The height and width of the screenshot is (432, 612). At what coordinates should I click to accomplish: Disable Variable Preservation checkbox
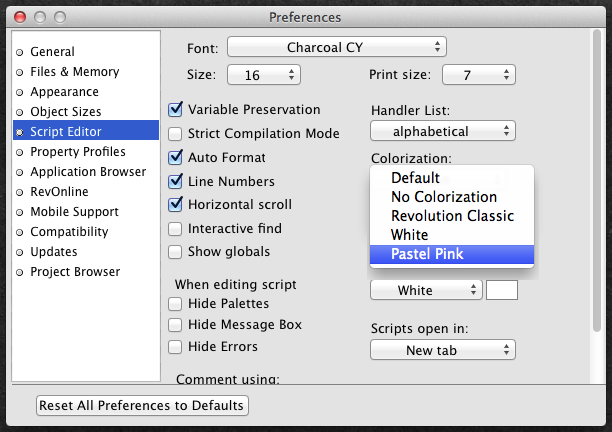coord(176,110)
